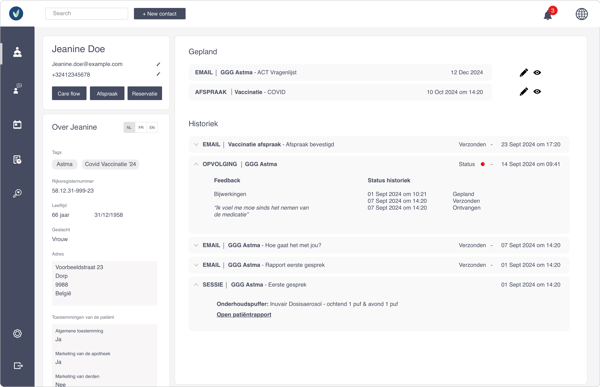Open the reports document sidebar icon
This screenshot has width=600, height=387.
tap(17, 159)
